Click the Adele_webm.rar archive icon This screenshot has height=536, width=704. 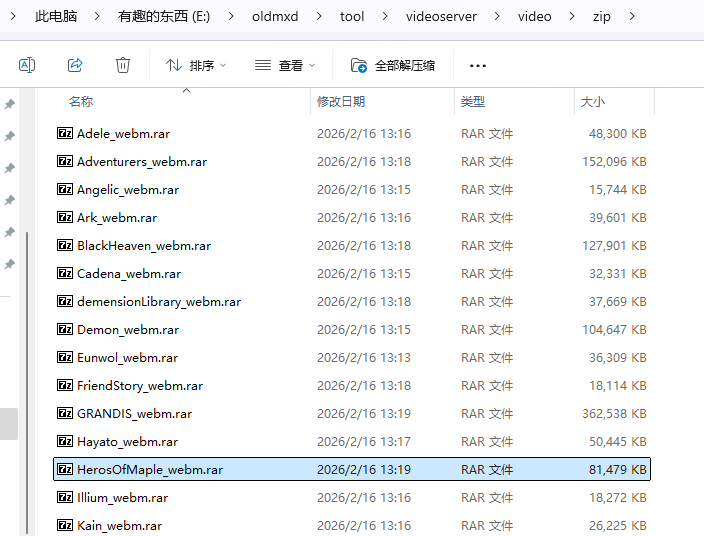click(x=65, y=133)
